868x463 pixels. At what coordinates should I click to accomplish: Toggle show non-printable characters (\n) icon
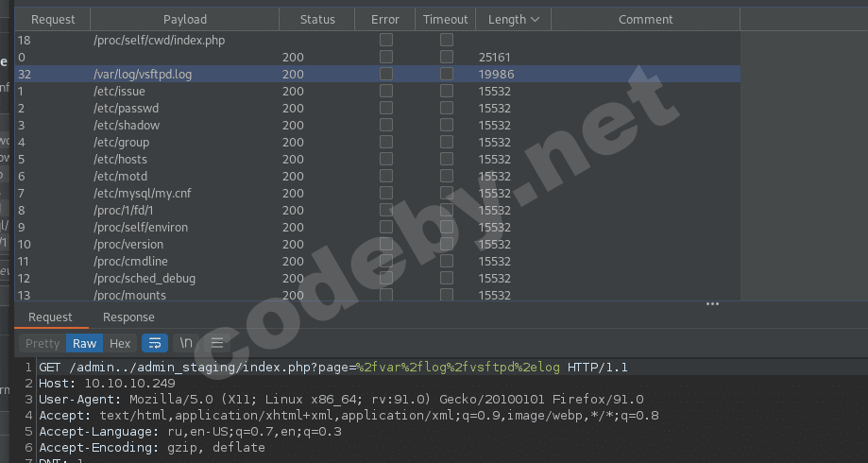point(186,343)
